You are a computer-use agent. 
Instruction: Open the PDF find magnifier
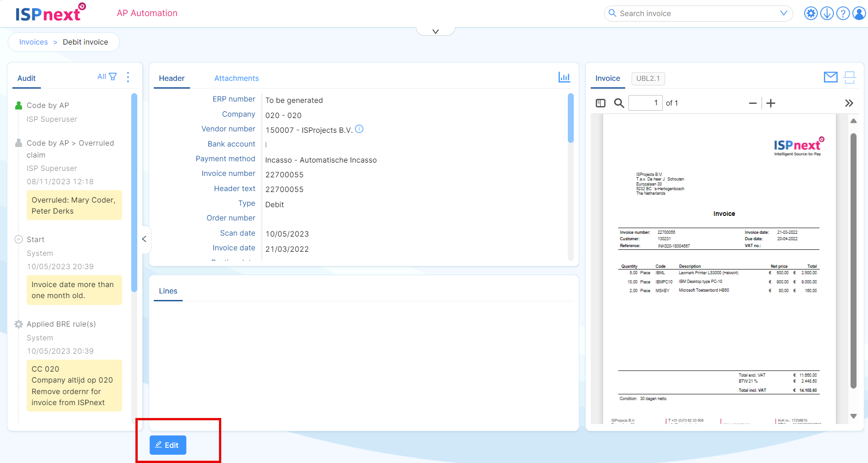click(619, 103)
